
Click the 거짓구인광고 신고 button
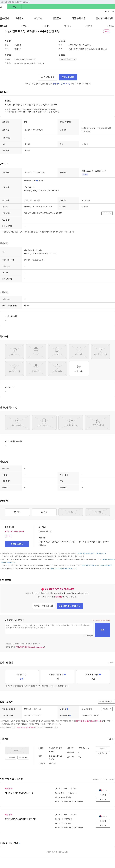[106, 702]
